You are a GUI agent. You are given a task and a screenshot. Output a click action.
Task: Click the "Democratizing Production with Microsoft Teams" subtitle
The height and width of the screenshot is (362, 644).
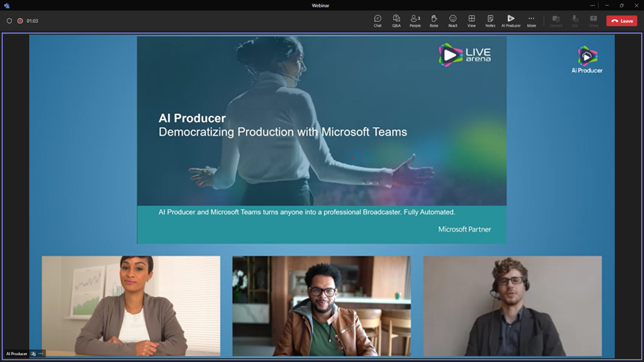(282, 132)
